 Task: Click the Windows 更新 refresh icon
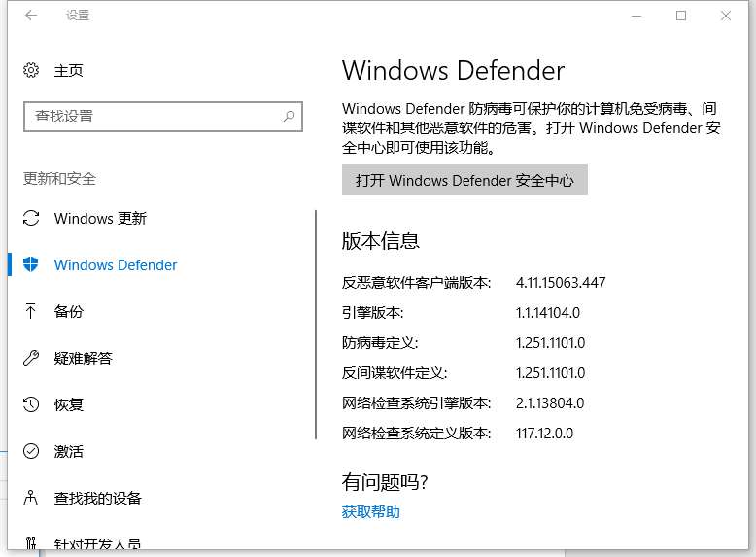31,218
